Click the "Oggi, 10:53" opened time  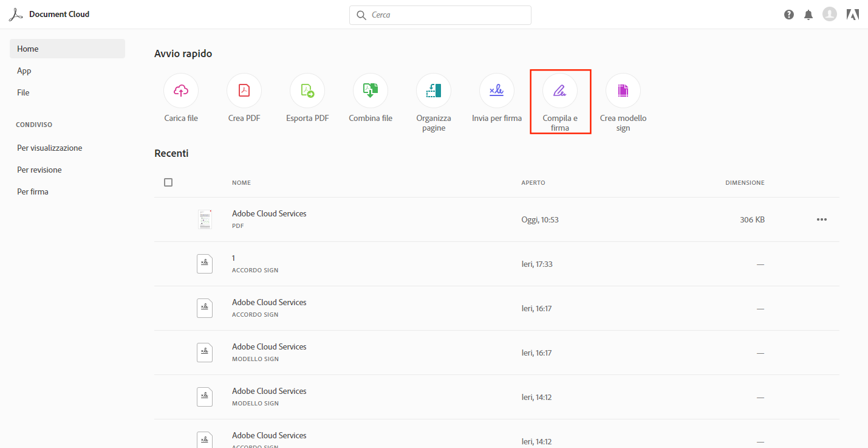(540, 219)
